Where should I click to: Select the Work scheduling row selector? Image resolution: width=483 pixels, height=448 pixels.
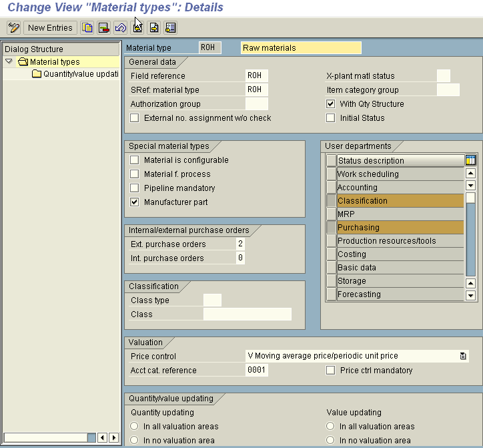(332, 174)
